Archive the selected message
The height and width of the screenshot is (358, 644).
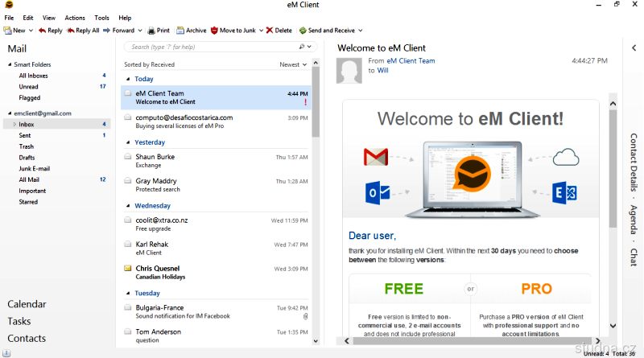point(192,31)
